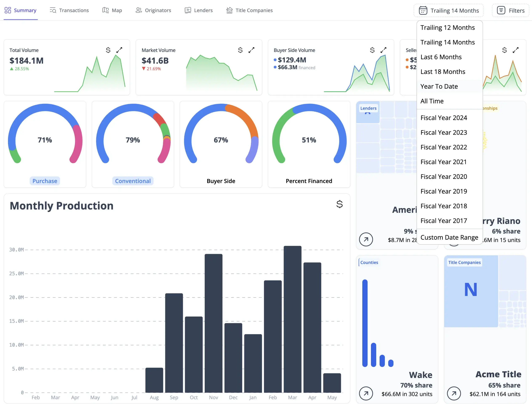532x404 pixels.
Task: Switch to the Transactions tab
Action: pyautogui.click(x=69, y=10)
